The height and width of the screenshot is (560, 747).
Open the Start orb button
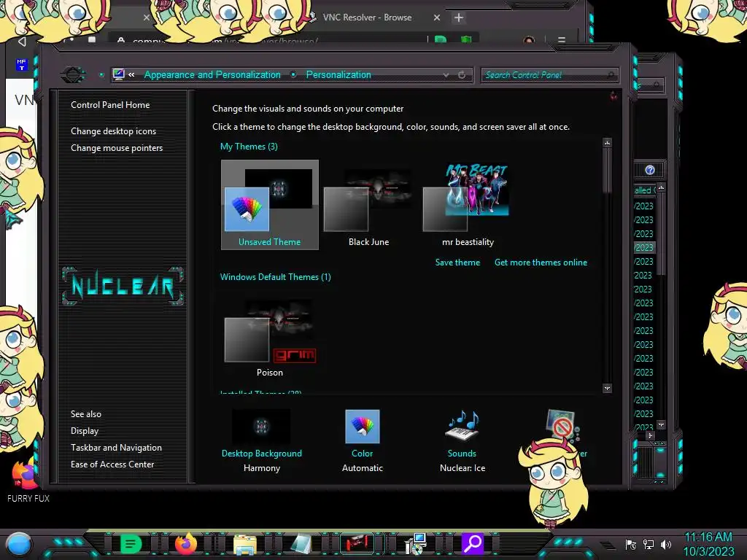(18, 544)
